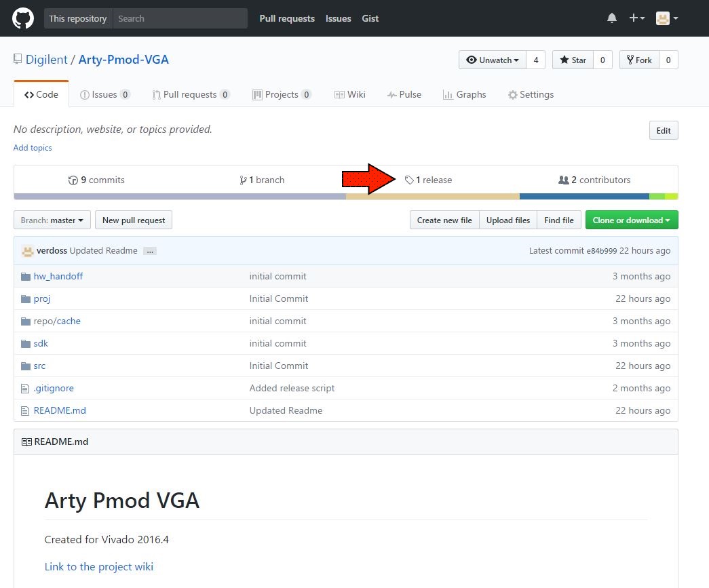
Task: Open the Branch: master selector
Action: coord(52,220)
